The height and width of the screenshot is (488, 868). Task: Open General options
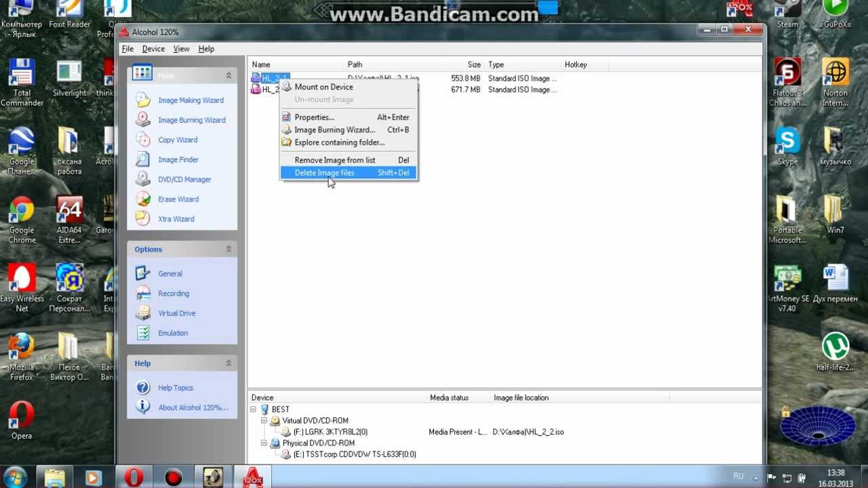[170, 274]
